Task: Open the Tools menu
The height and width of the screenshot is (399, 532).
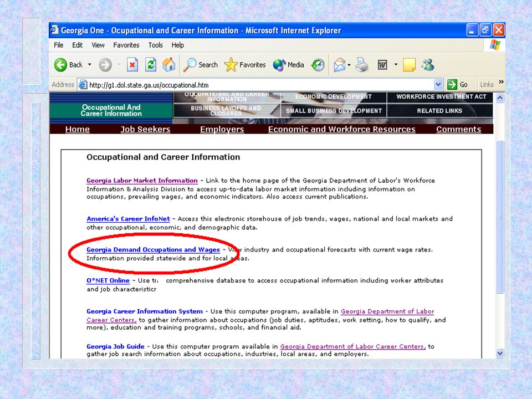Action: point(155,45)
